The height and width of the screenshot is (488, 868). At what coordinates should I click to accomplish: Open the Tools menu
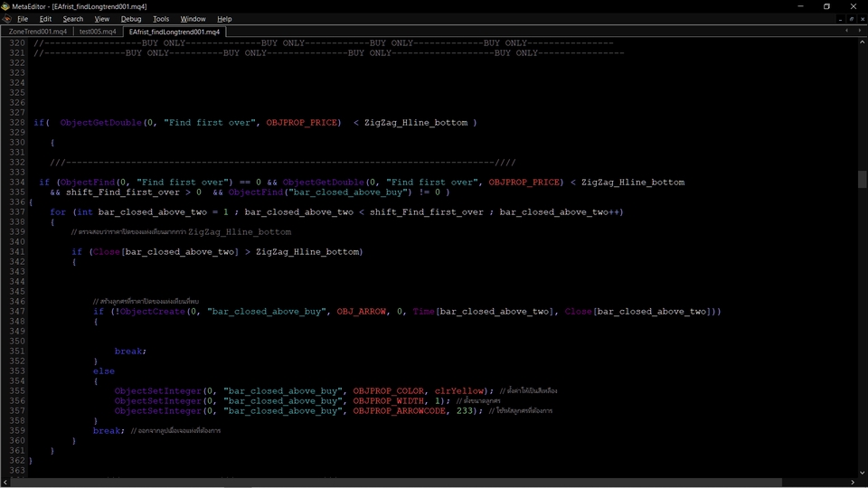[x=161, y=19]
